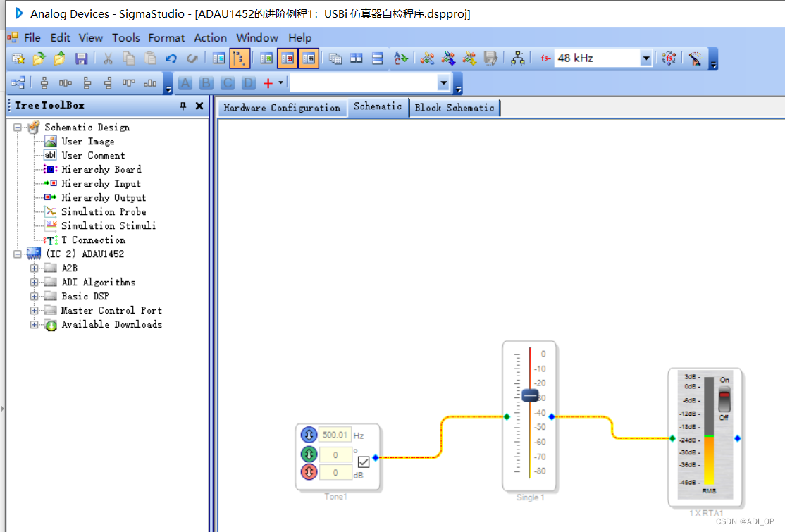Click the Tone1 dB gain field
The width and height of the screenshot is (785, 532).
click(335, 472)
